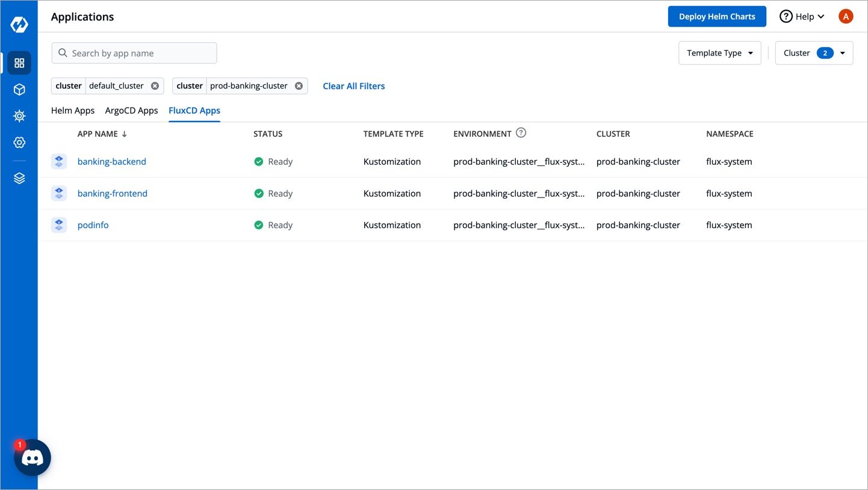Screen dimensions: 868x490
Task: Open the user avatar A
Action: click(846, 16)
